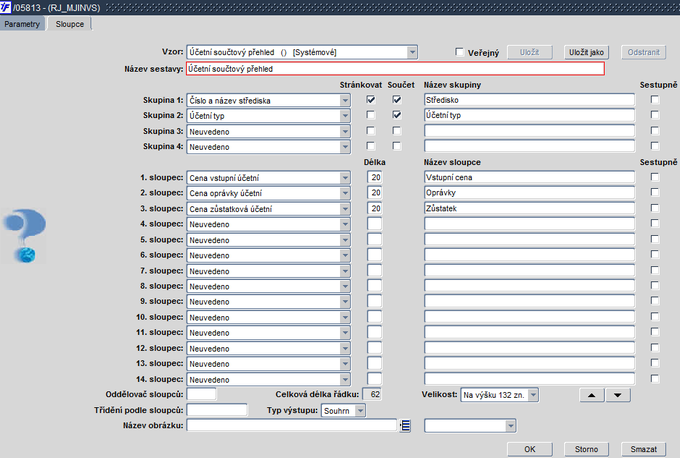Image resolution: width=680 pixels, height=458 pixels.
Task: Select the Sloupce tab
Action: click(x=69, y=22)
